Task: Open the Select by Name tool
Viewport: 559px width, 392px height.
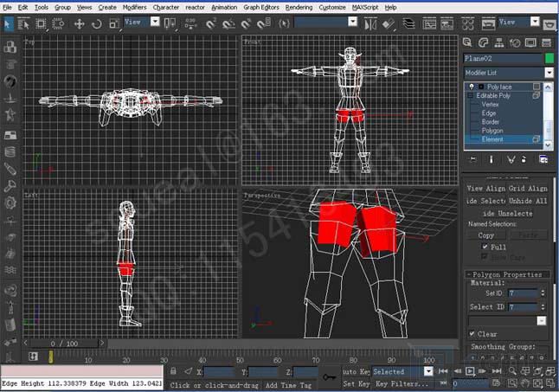Action: 23,24
